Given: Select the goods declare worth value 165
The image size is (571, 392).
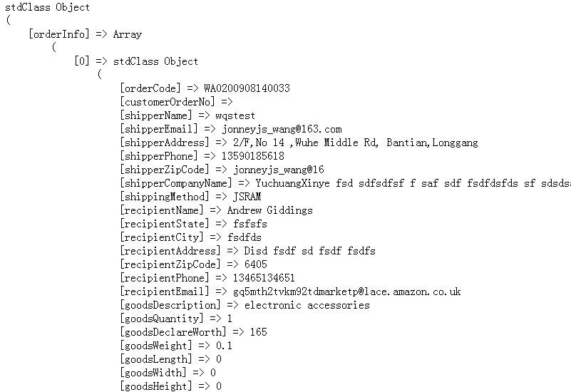Looking at the screenshot, I should click(x=258, y=332).
